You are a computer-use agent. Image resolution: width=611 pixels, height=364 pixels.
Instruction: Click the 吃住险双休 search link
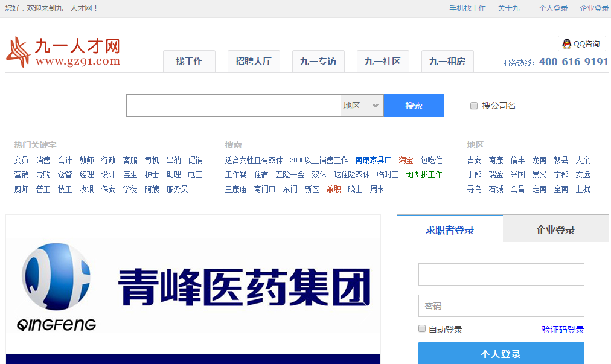(x=351, y=174)
